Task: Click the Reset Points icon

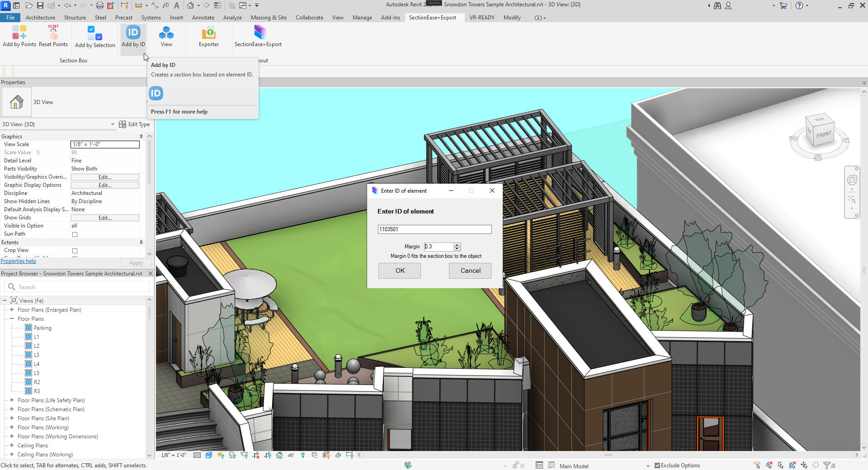Action: tap(53, 33)
